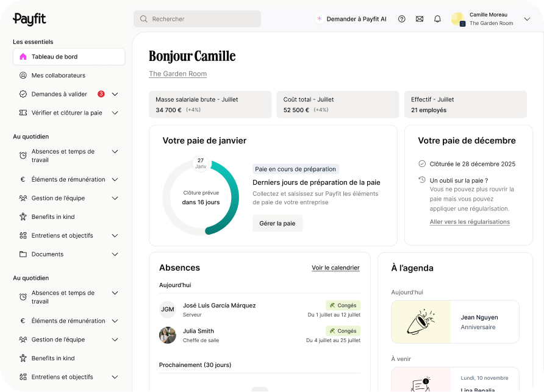Image resolution: width=544 pixels, height=392 pixels.
Task: Expand first Absences et temps de travail chevron
Action: pyautogui.click(x=115, y=152)
